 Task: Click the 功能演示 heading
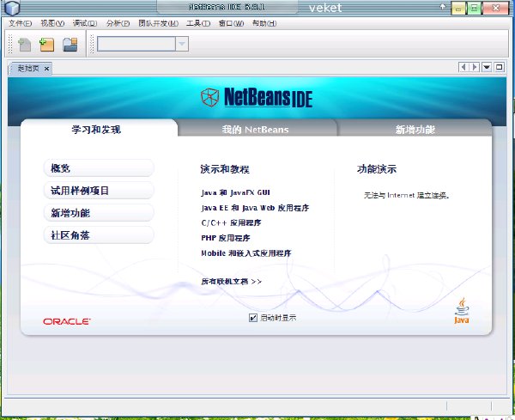click(x=377, y=169)
